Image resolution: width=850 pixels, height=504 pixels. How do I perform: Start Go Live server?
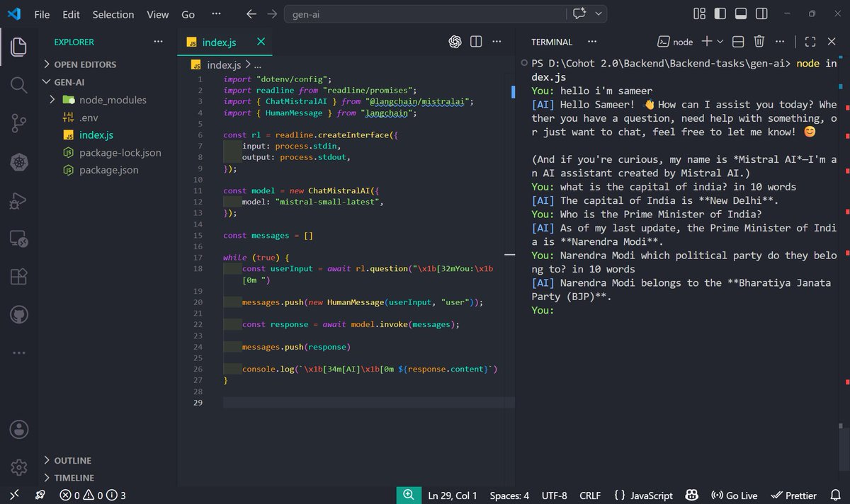click(733, 496)
